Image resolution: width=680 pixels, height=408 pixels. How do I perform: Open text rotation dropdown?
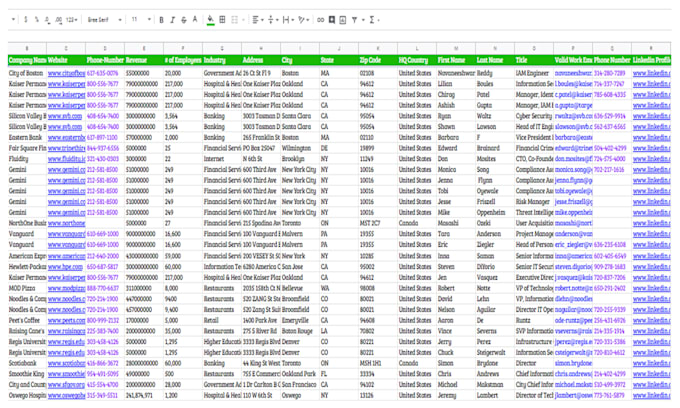coord(304,20)
